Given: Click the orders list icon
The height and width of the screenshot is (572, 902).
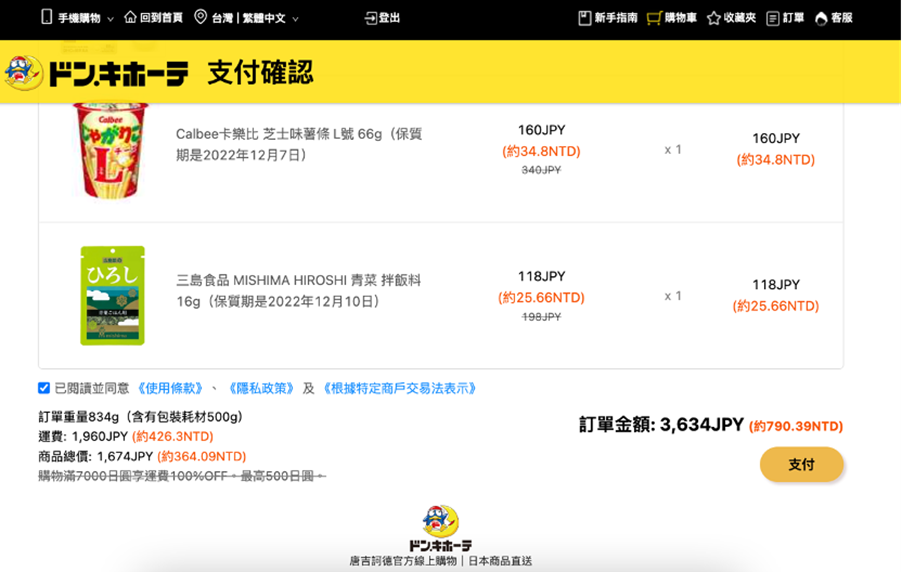Looking at the screenshot, I should coord(773,18).
